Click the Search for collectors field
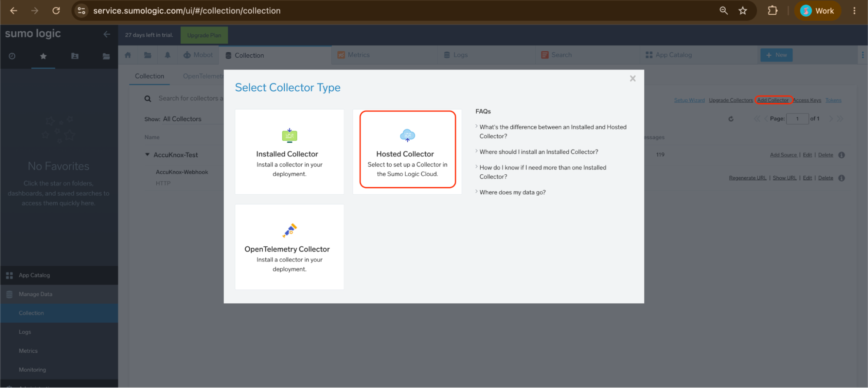This screenshot has width=868, height=388. coord(190,99)
